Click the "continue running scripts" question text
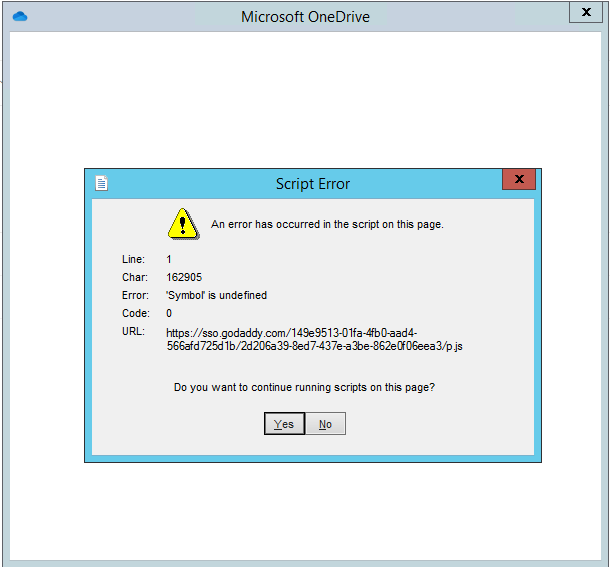Screen dimensions: 610x567 tap(304, 387)
